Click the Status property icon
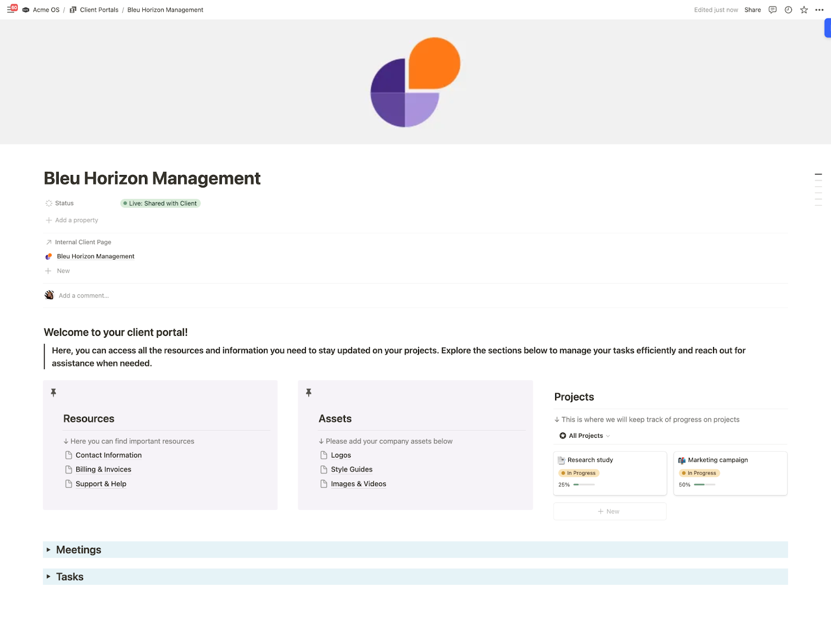This screenshot has height=644, width=831. pos(49,203)
